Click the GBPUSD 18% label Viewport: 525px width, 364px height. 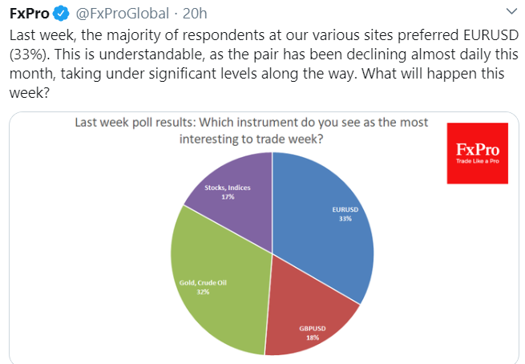pyautogui.click(x=312, y=333)
